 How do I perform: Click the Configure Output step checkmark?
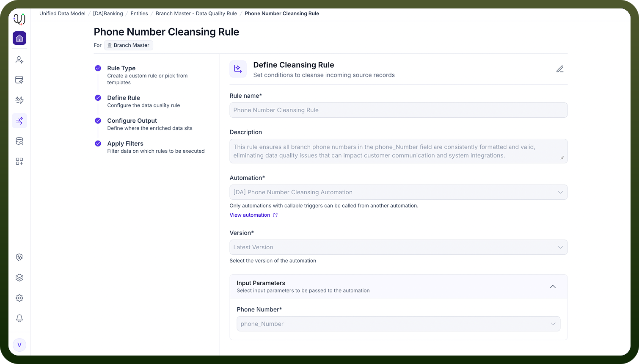click(x=98, y=121)
